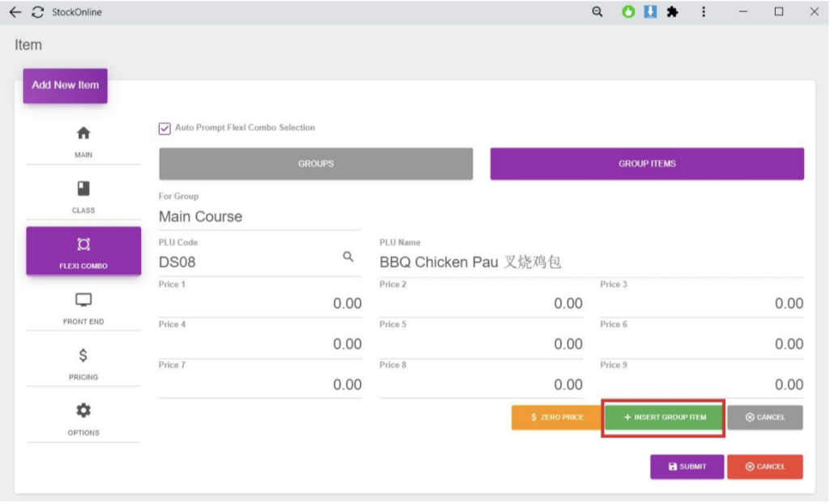Toggle Auto Prompt Flexi Combo Selection checkbox
830x504 pixels.
point(165,128)
